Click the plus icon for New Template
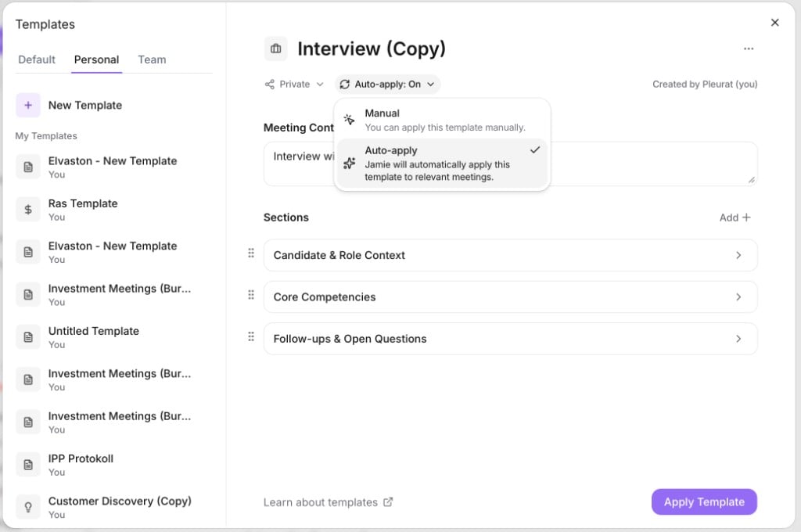The image size is (801, 532). pos(28,106)
